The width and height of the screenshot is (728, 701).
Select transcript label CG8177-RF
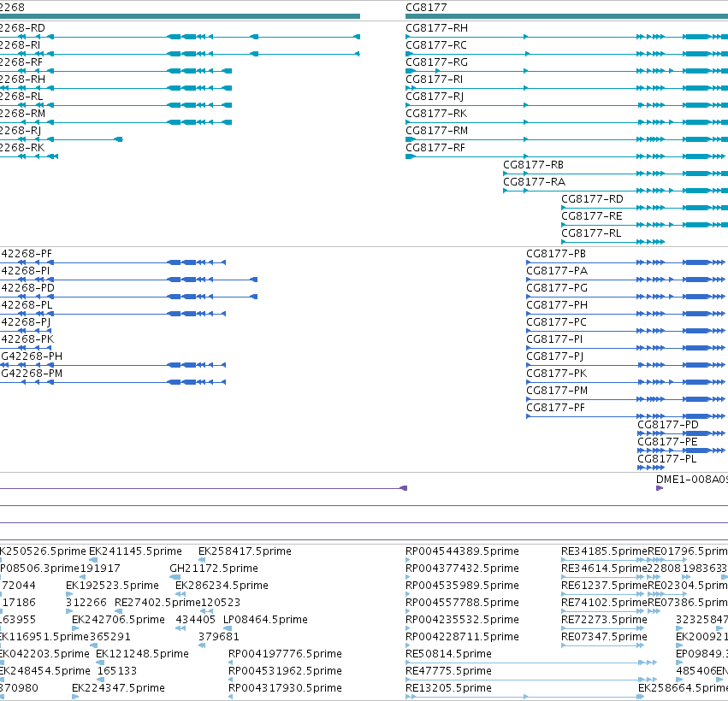click(x=435, y=148)
